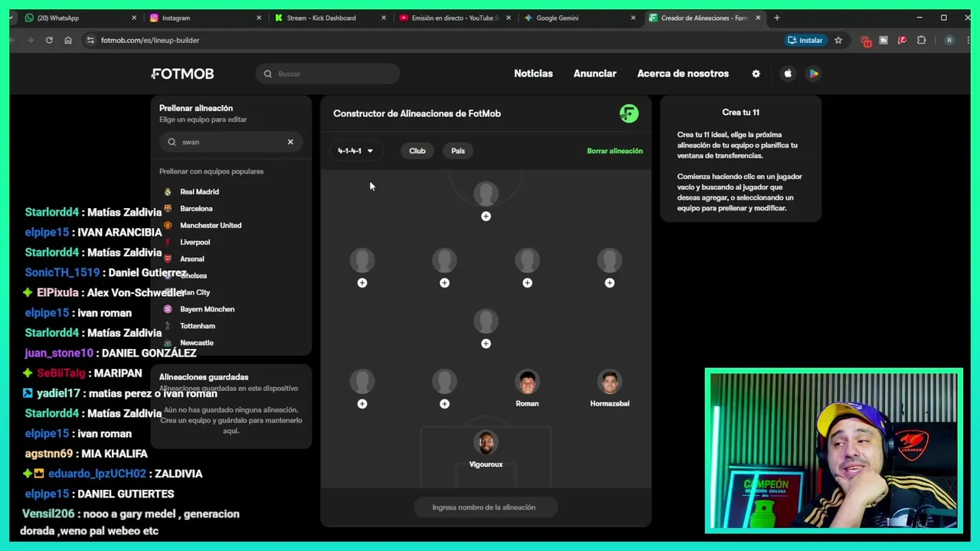
Task: Open Anunciar in the FotMob menu
Action: (595, 73)
